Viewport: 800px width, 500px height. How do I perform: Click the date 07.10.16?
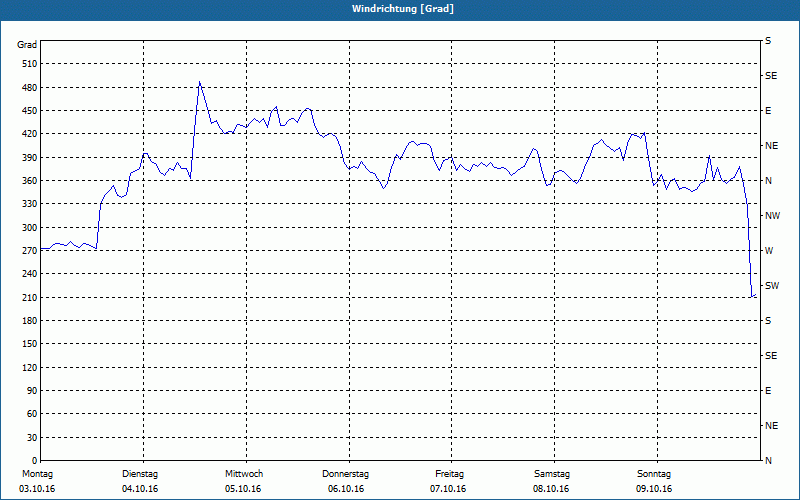coord(448,489)
